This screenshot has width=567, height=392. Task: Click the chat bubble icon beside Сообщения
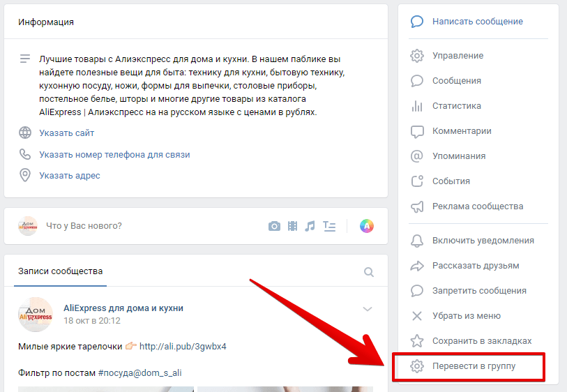pyautogui.click(x=416, y=81)
